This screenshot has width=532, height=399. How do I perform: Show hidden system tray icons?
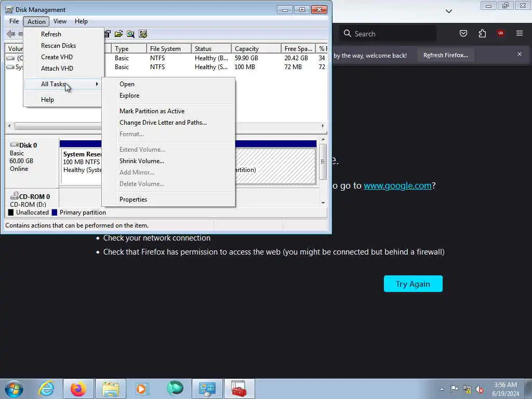pyautogui.click(x=442, y=389)
